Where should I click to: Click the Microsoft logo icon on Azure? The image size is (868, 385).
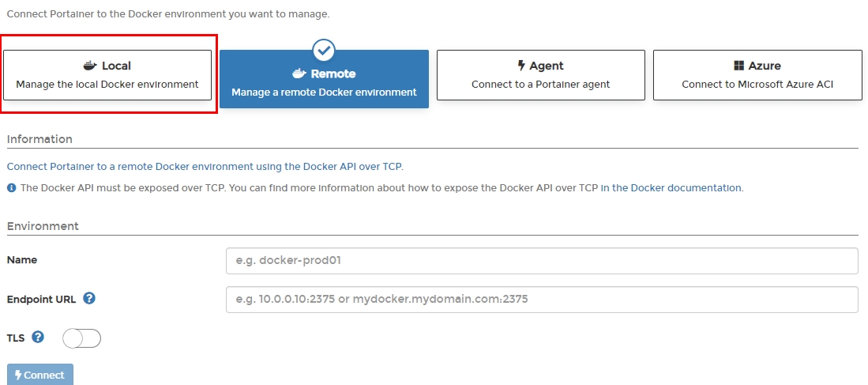tap(739, 66)
